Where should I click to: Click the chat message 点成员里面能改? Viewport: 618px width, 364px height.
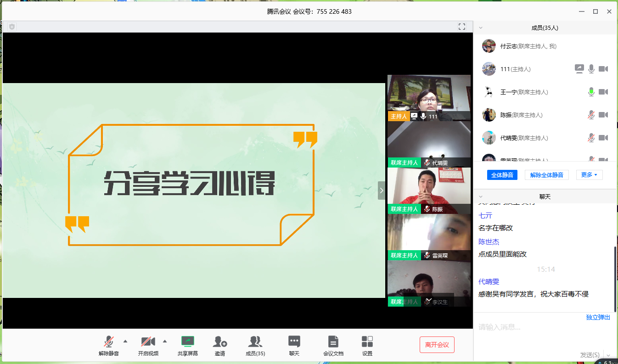point(502,254)
